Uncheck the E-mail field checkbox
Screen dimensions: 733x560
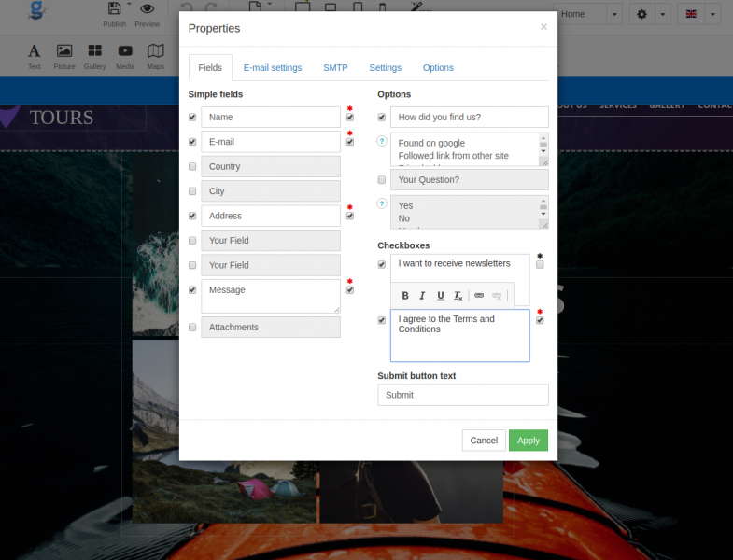(192, 142)
